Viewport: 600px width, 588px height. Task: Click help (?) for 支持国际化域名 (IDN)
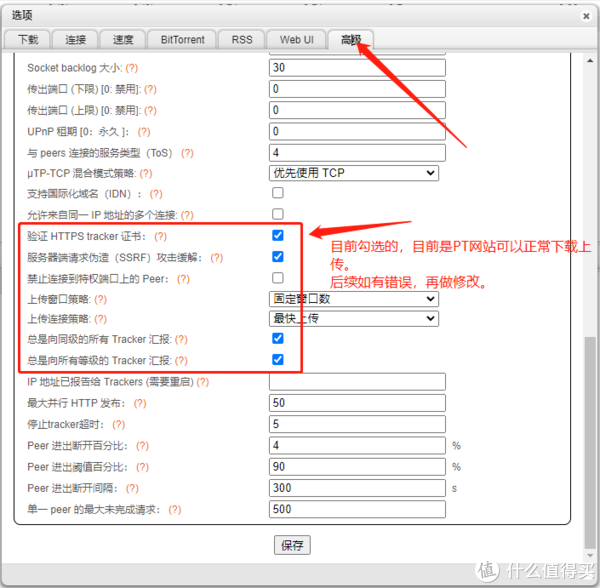click(x=156, y=194)
